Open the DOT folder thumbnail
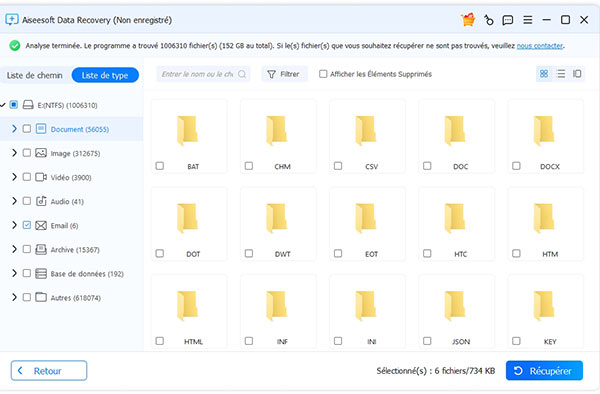The image size is (600, 394). 187,218
